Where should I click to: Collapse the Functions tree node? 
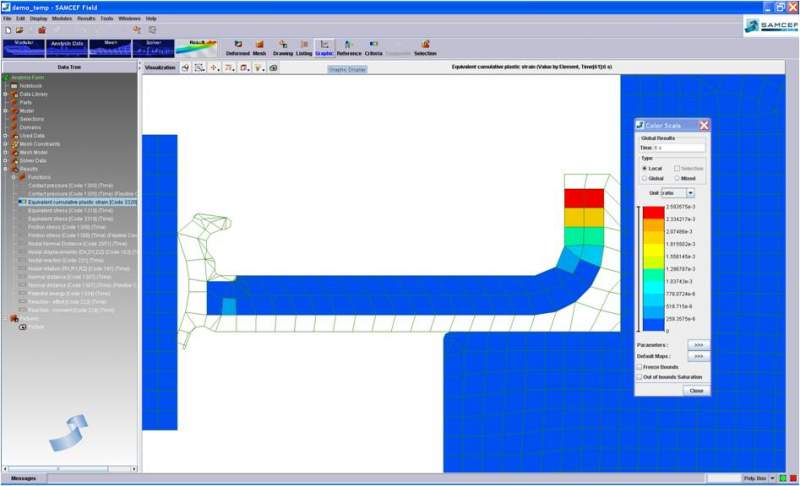[x=14, y=177]
